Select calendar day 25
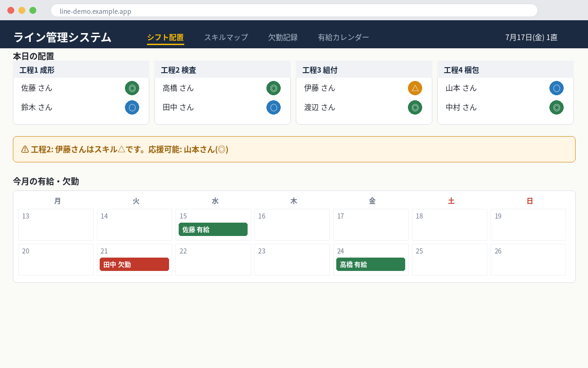The width and height of the screenshot is (588, 368). (x=450, y=259)
